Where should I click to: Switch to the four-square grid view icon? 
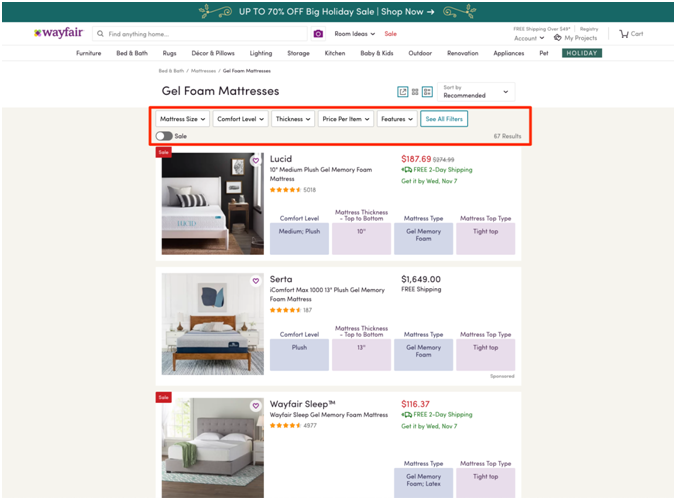point(415,92)
